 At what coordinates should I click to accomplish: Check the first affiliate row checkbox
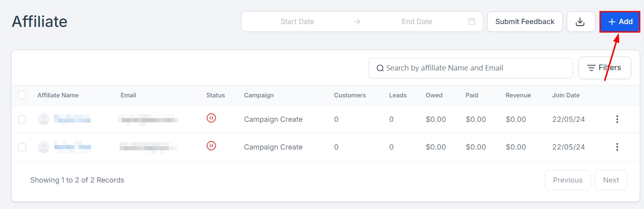click(22, 119)
